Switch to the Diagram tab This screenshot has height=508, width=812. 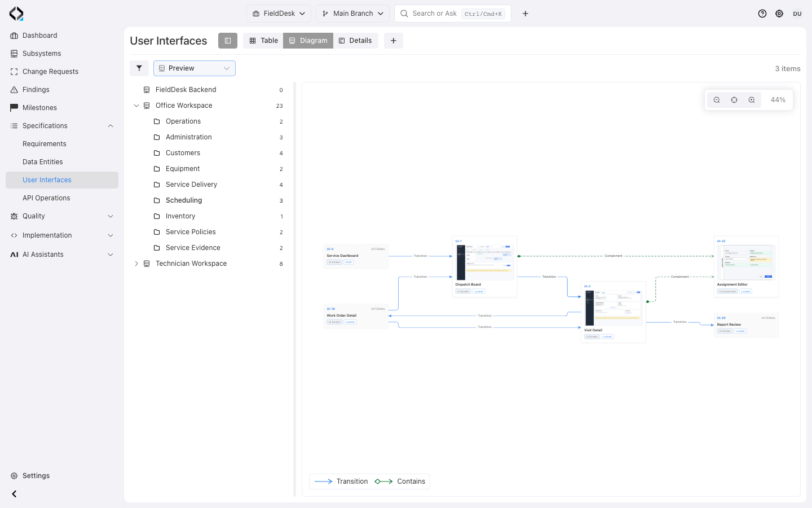(x=308, y=41)
